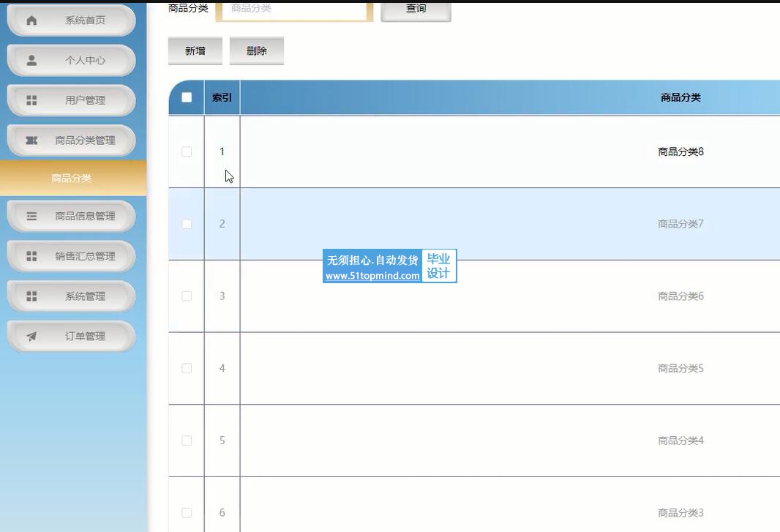Click the paper plane icon beside 订单管理
Screen dimensions: 780x532
coord(31,337)
